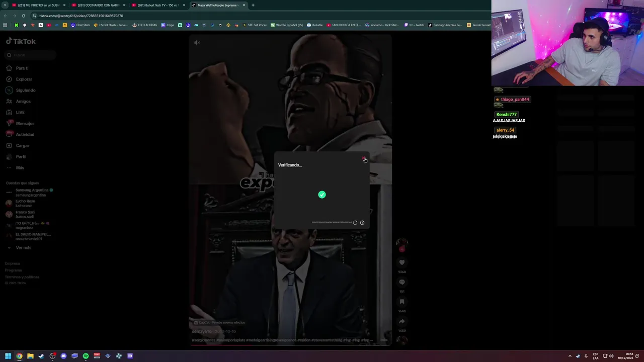Open the Empresa footer link

click(13, 263)
